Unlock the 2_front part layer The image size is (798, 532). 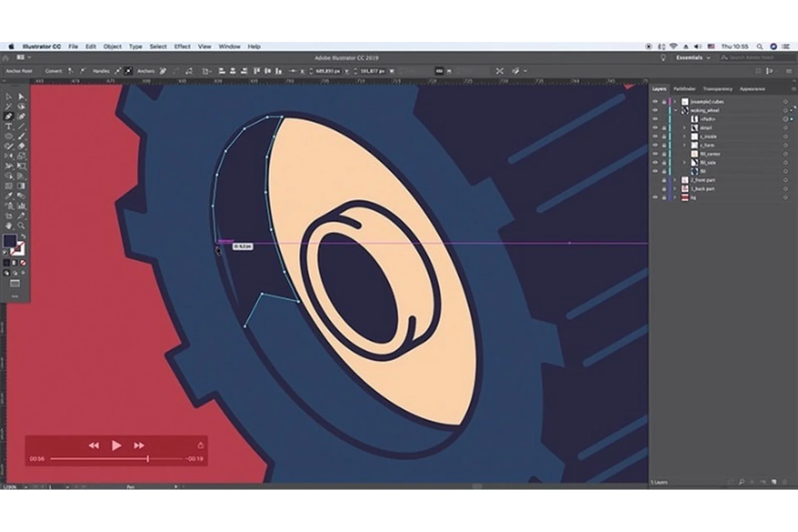point(664,180)
